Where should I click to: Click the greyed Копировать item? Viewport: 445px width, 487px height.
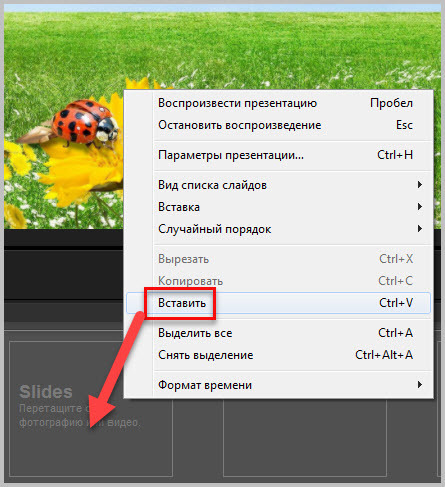tap(278, 281)
